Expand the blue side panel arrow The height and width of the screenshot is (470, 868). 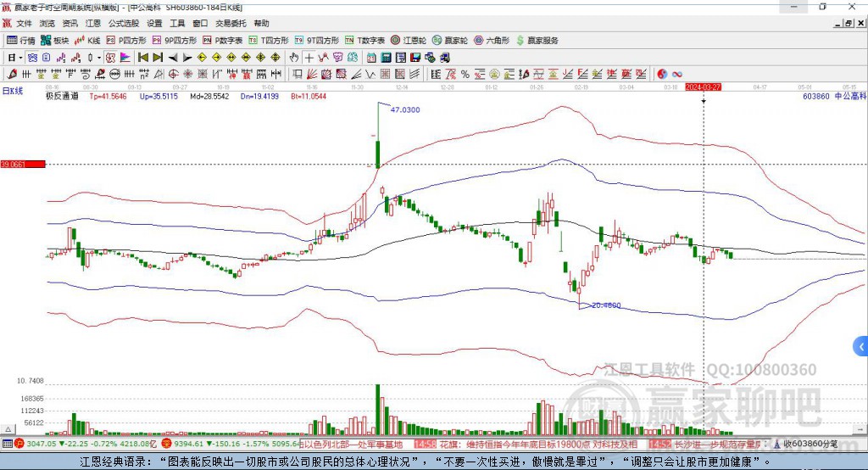(861, 347)
